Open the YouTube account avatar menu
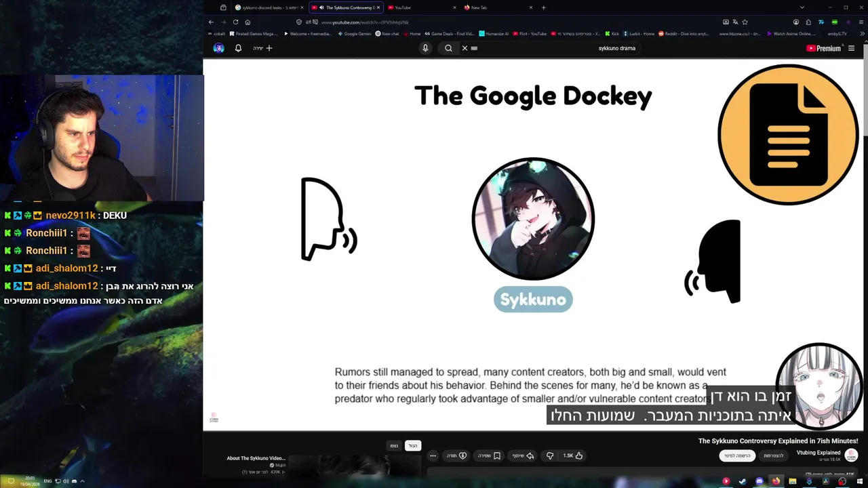868x488 pixels. pos(218,48)
